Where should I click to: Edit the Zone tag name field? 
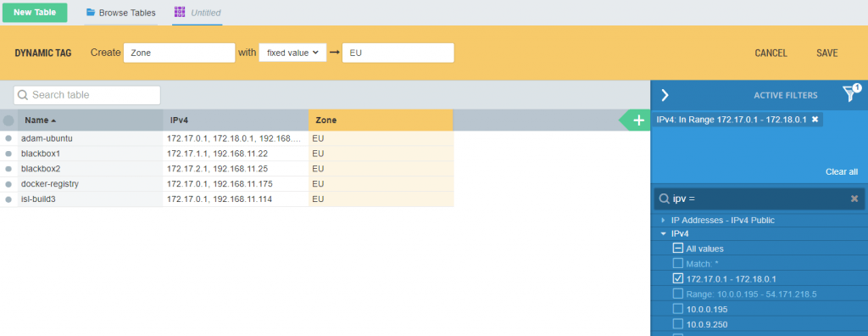pos(180,53)
